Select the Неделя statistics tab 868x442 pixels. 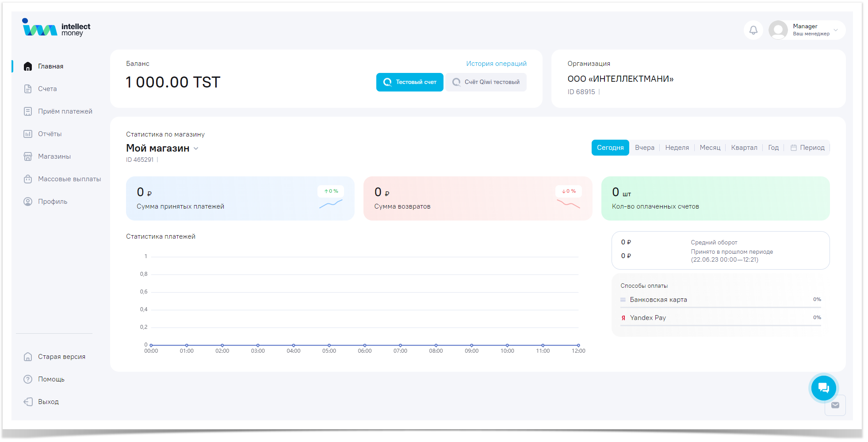(x=677, y=148)
